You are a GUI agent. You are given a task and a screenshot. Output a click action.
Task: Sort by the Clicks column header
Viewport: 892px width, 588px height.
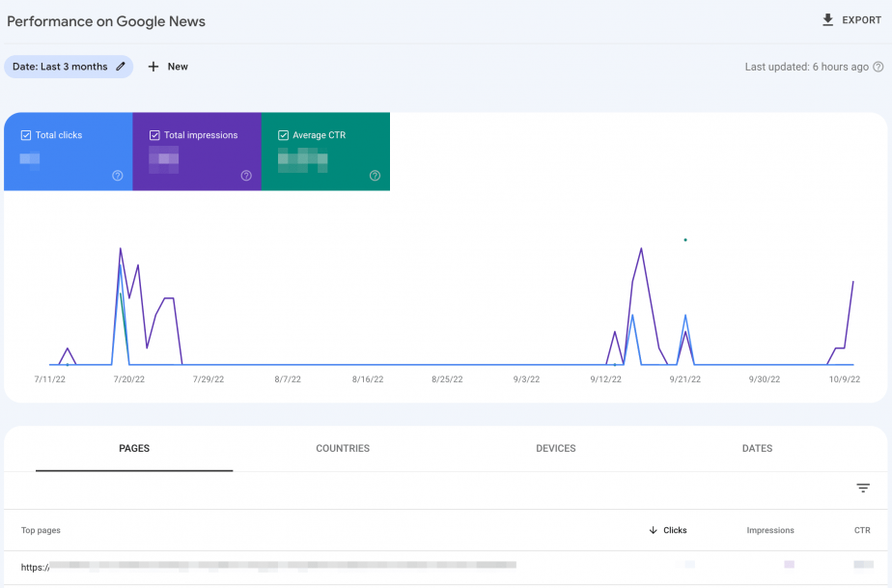675,530
